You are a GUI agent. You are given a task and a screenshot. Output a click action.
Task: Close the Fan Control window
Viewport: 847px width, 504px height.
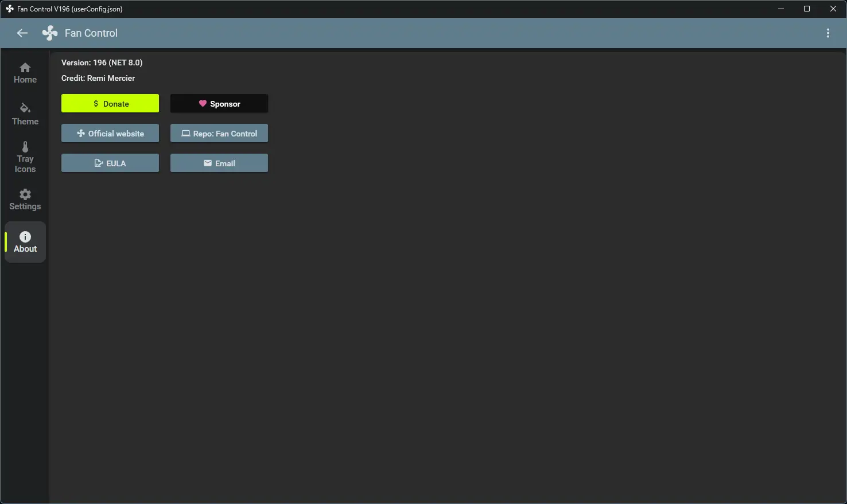tap(833, 9)
